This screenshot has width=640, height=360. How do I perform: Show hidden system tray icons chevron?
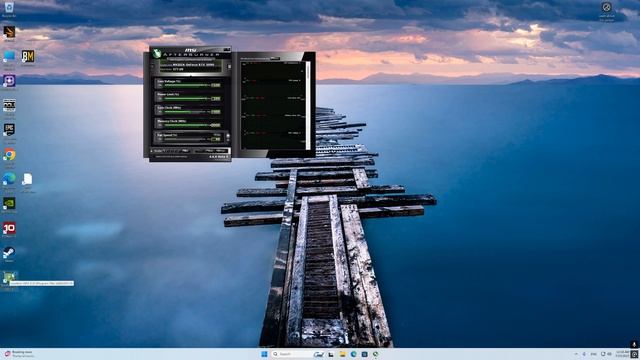[x=576, y=354]
